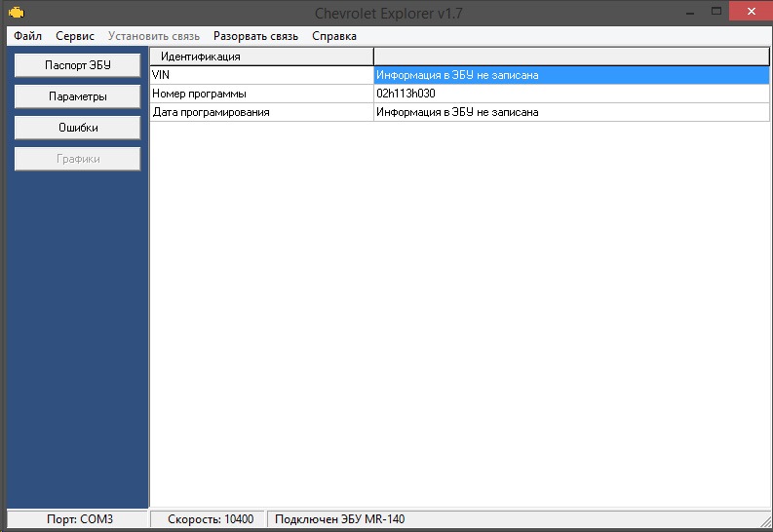The width and height of the screenshot is (773, 532).
Task: Select the Дата програмирования value cell
Action: coord(572,112)
